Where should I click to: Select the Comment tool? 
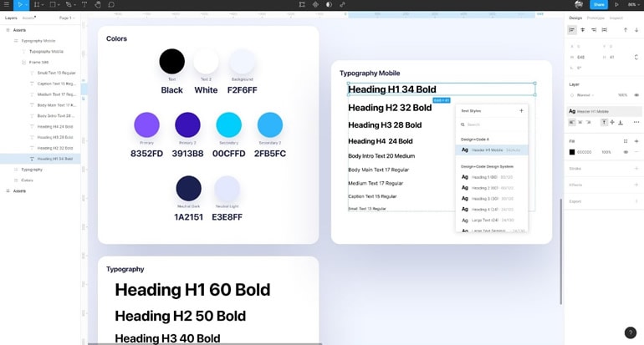pos(111,5)
